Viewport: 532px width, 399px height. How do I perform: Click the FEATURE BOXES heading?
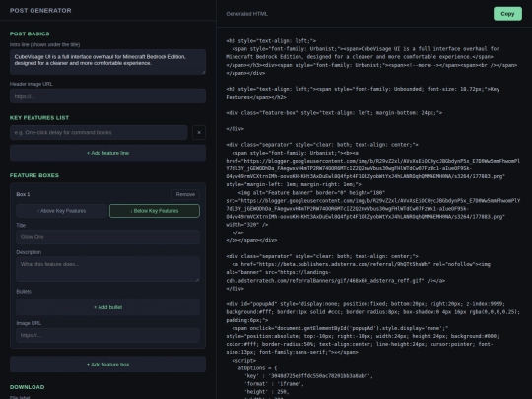pos(34,175)
